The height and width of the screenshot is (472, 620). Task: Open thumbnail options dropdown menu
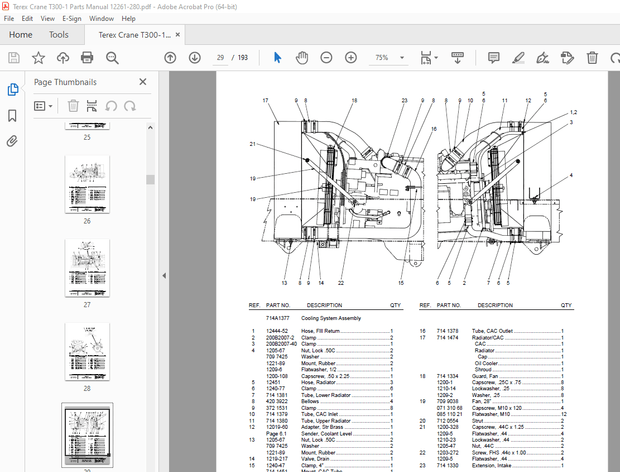tap(44, 105)
